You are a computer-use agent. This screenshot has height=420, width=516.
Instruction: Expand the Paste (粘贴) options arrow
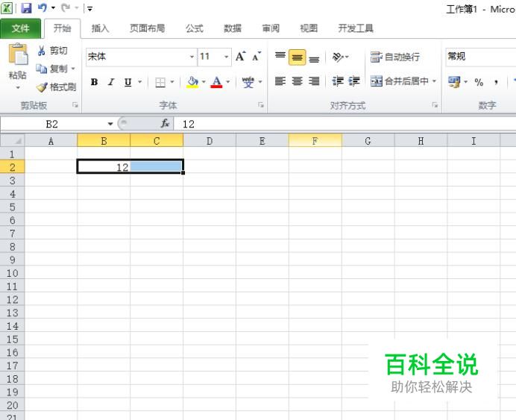(x=18, y=87)
